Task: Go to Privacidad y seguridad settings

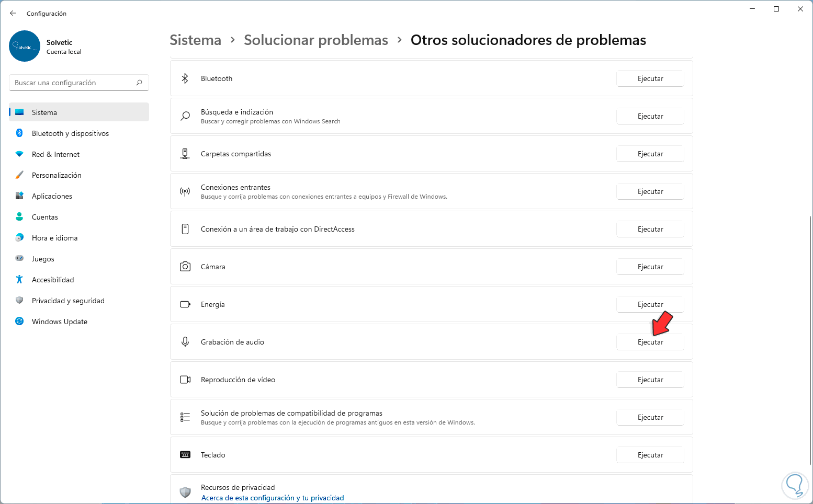Action: click(68, 301)
